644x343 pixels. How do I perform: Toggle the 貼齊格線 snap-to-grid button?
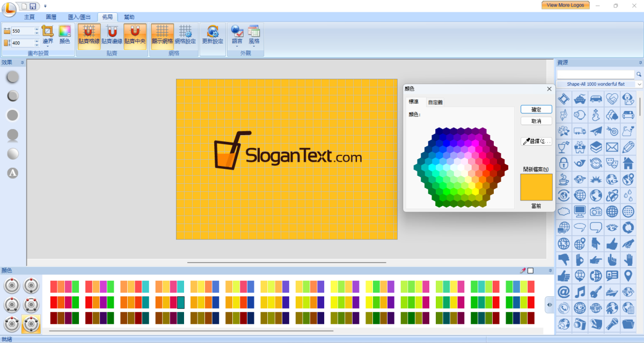click(x=89, y=36)
